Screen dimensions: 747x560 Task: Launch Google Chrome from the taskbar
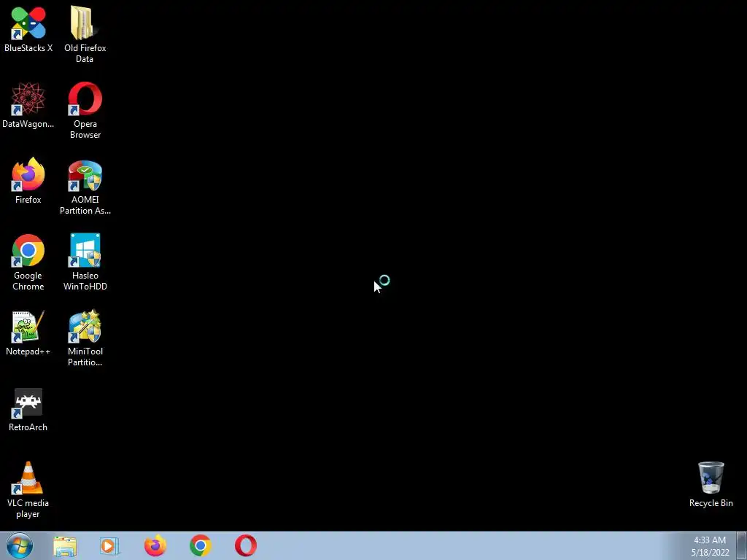click(x=201, y=545)
